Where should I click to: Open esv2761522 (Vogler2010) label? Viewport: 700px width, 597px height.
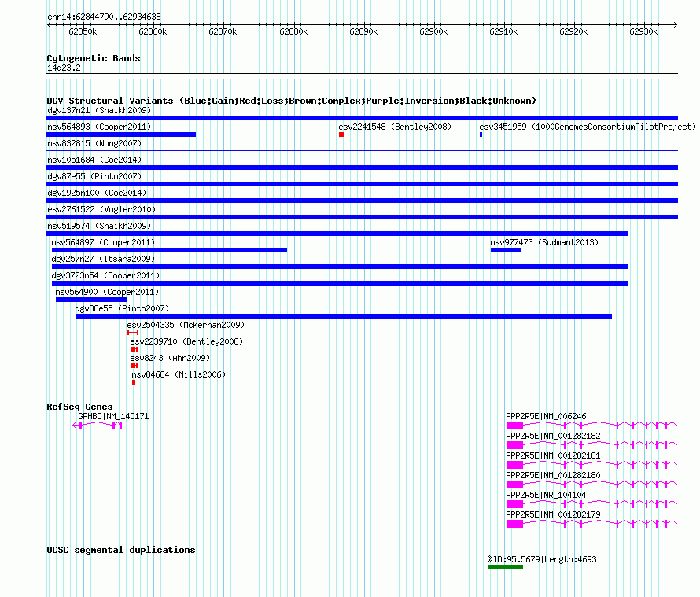coord(101,209)
